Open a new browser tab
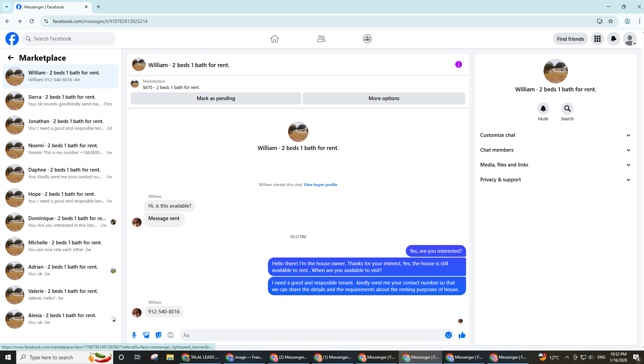The image size is (644, 364). 98,7
